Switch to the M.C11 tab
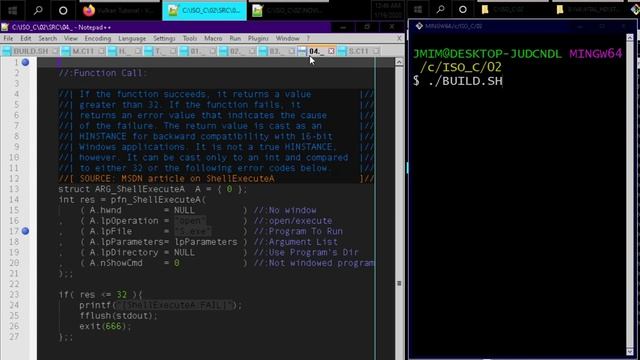 click(83, 51)
